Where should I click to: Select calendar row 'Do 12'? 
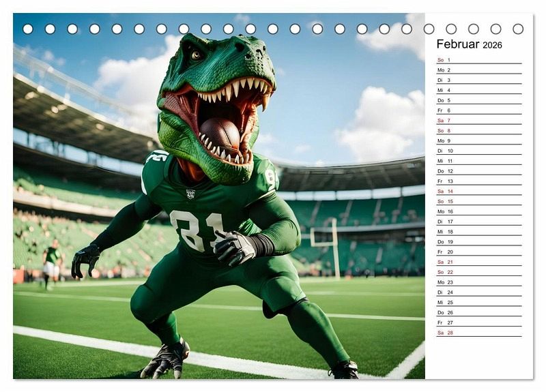479,171
